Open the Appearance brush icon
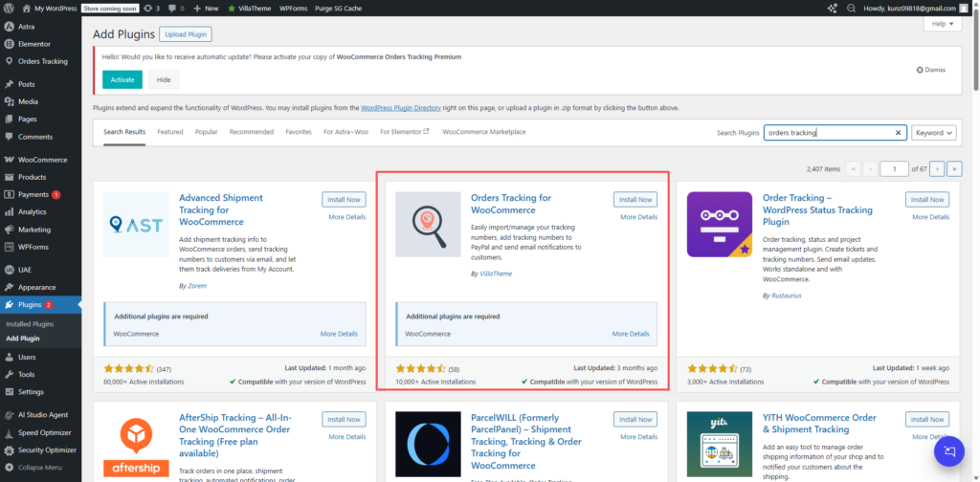The image size is (980, 482). (9, 288)
